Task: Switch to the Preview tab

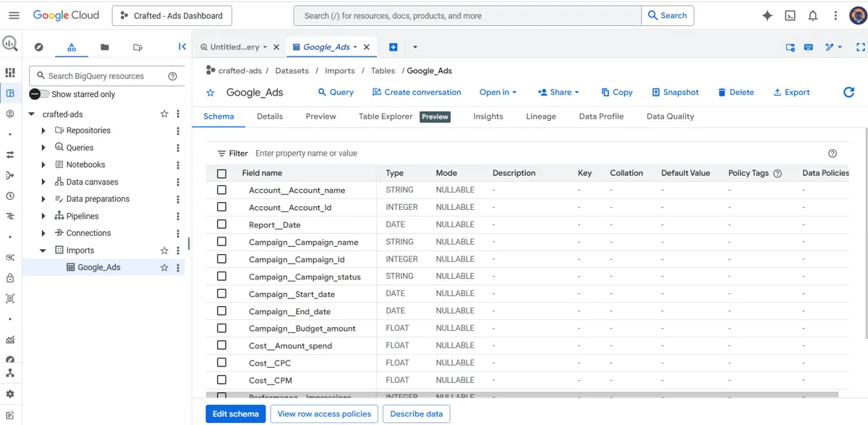Action: [320, 116]
